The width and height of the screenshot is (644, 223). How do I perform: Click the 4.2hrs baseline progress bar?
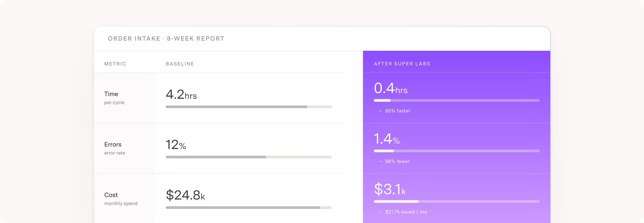pos(249,107)
